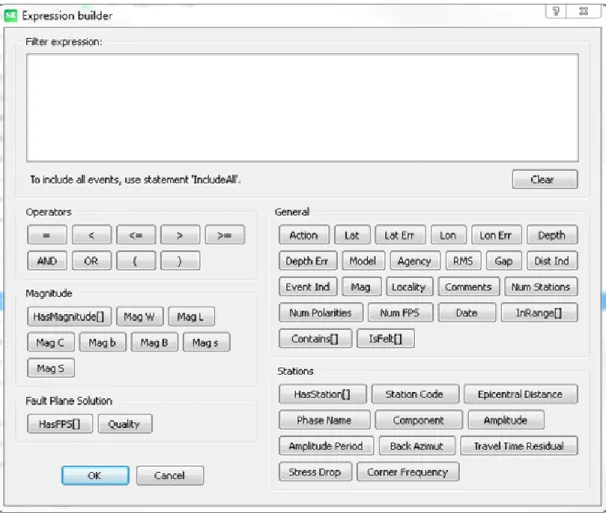Click the InRange[] function button
This screenshot has height=515, width=606.
pos(539,312)
